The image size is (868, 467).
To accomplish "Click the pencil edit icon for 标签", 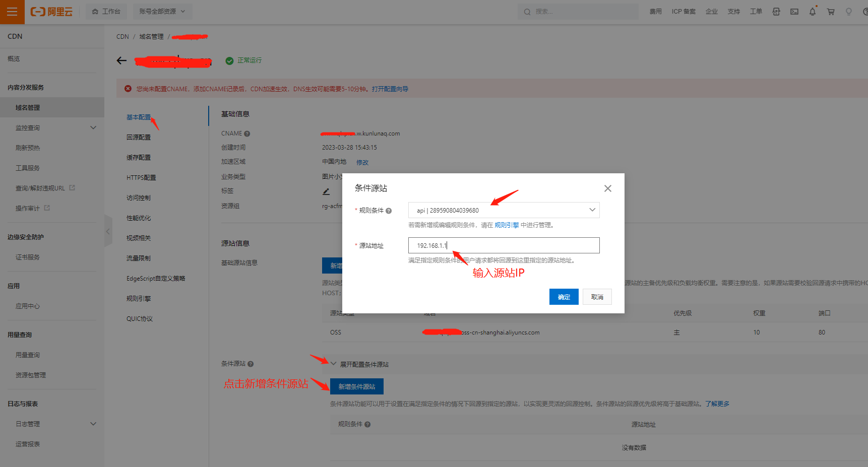I will (326, 191).
